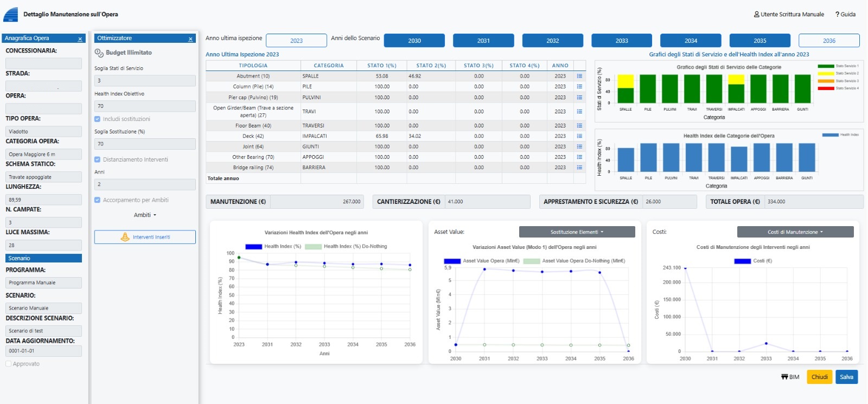Switch to scenario year 2036
This screenshot has height=404, width=868.
click(x=829, y=41)
